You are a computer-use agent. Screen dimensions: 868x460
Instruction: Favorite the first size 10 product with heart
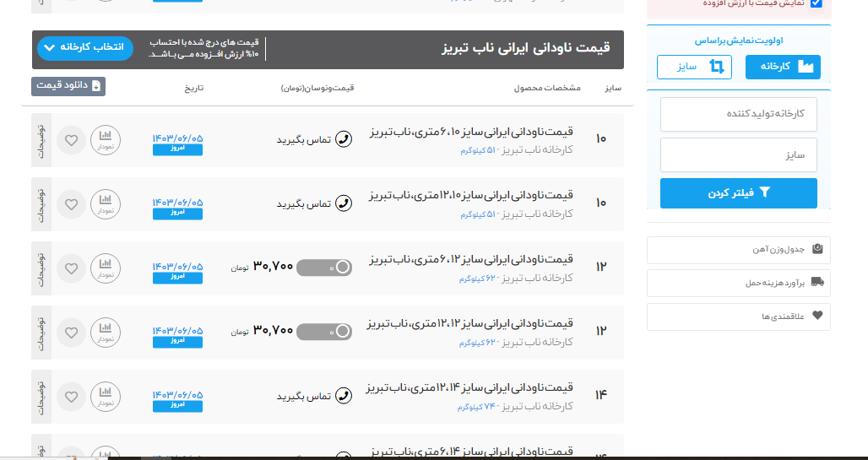click(72, 140)
